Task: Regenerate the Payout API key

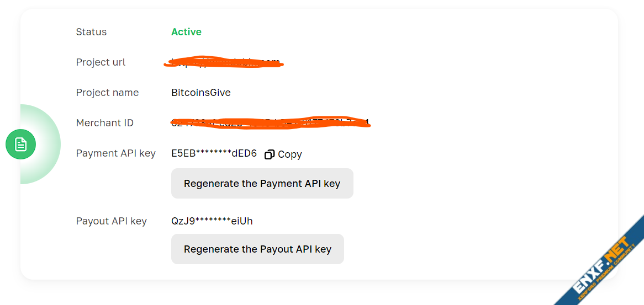Action: coord(257,249)
